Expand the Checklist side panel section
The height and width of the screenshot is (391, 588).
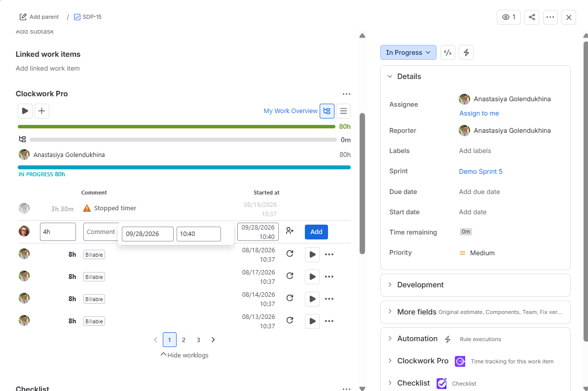(x=390, y=383)
